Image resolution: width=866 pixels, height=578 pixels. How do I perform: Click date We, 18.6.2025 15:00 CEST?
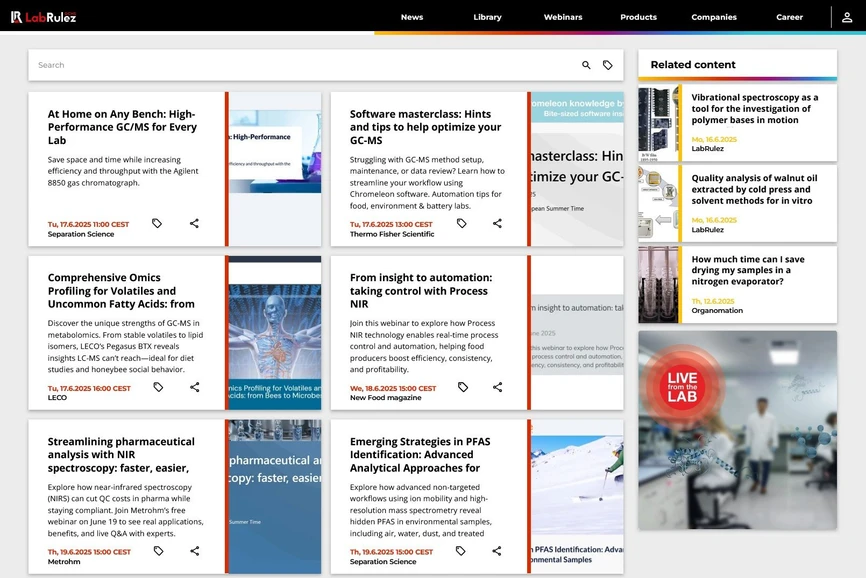pyautogui.click(x=393, y=388)
